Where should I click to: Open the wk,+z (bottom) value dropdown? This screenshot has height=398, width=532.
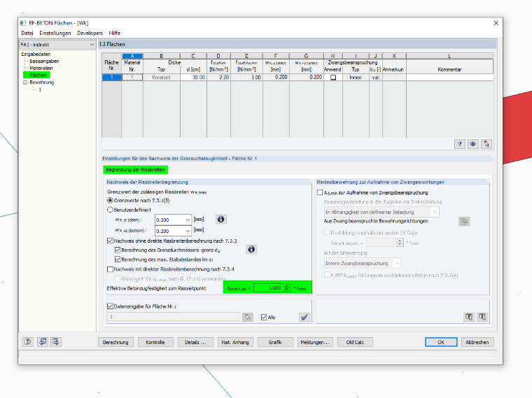[x=188, y=231]
